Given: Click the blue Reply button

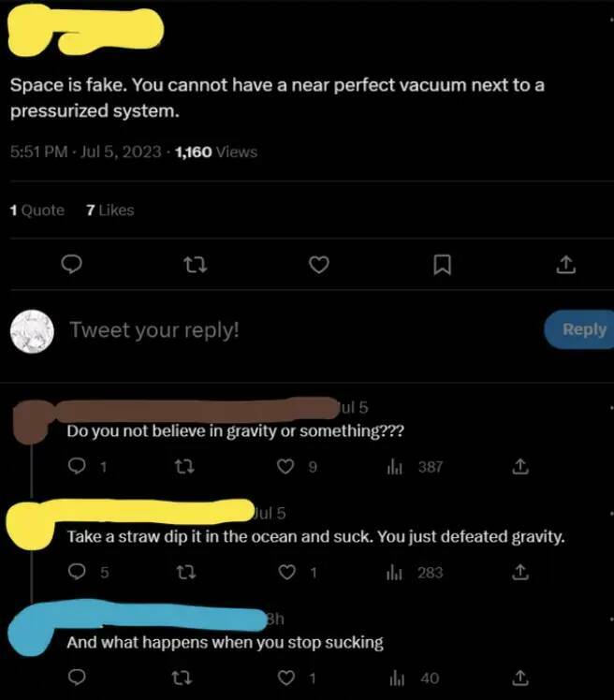Looking at the screenshot, I should 581,329.
